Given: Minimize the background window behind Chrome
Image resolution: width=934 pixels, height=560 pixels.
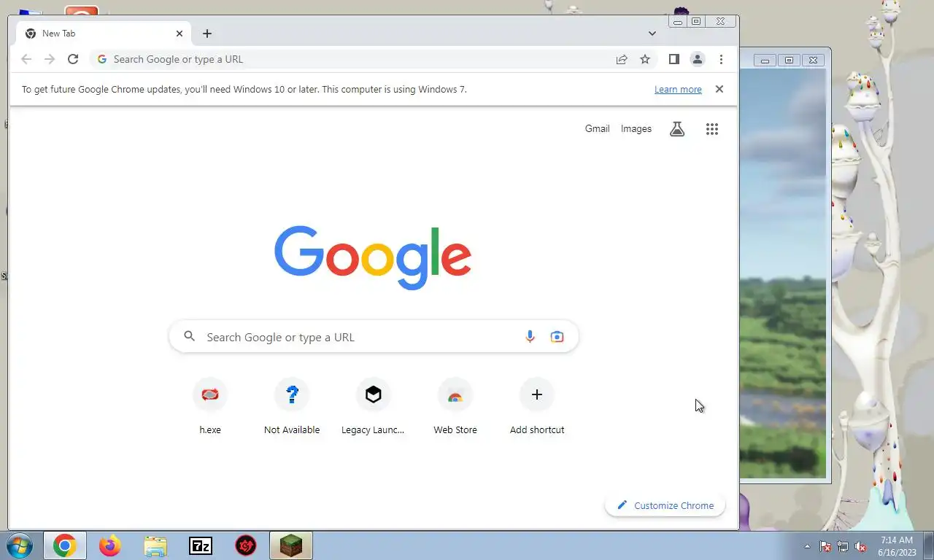Looking at the screenshot, I should (765, 61).
